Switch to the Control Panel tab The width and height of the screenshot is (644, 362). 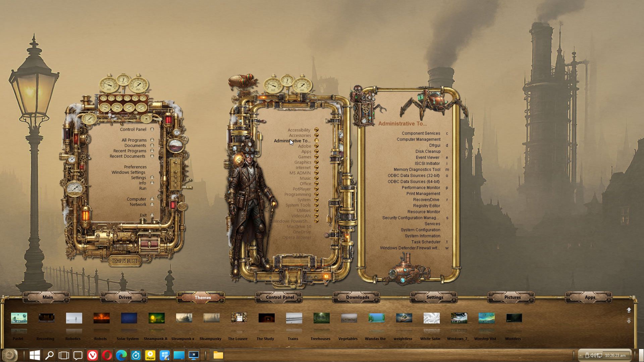(280, 297)
